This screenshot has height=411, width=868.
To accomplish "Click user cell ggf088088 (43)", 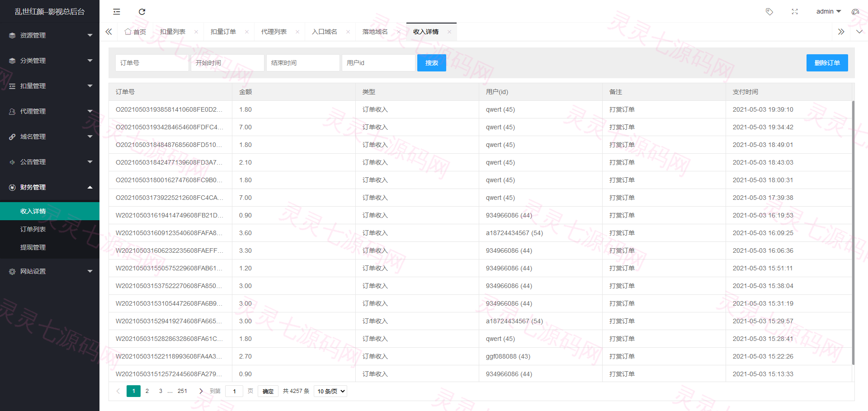I will pos(541,356).
